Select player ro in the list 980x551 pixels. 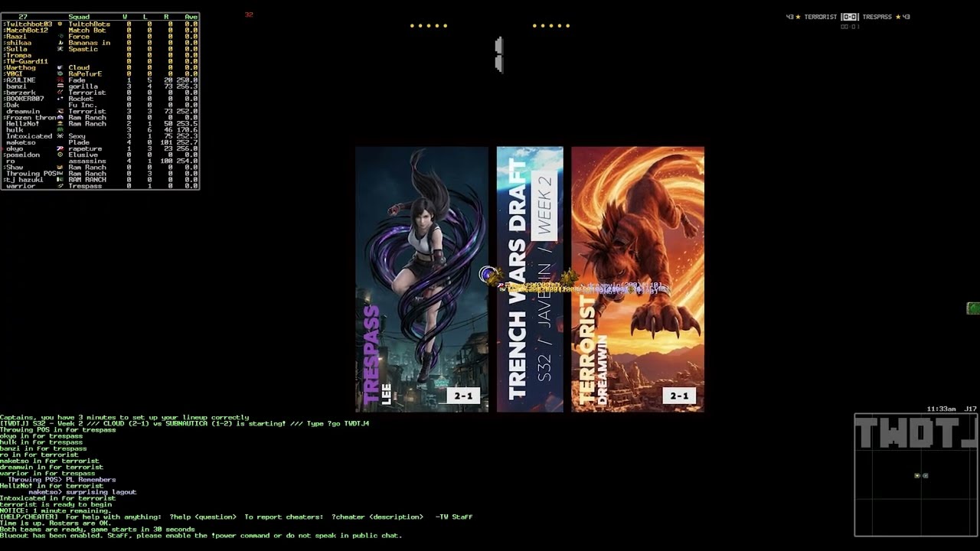point(10,161)
